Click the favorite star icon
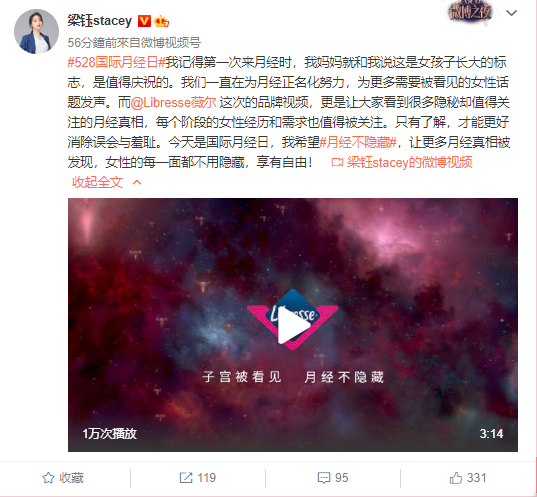The height and width of the screenshot is (497, 537). 48,478
